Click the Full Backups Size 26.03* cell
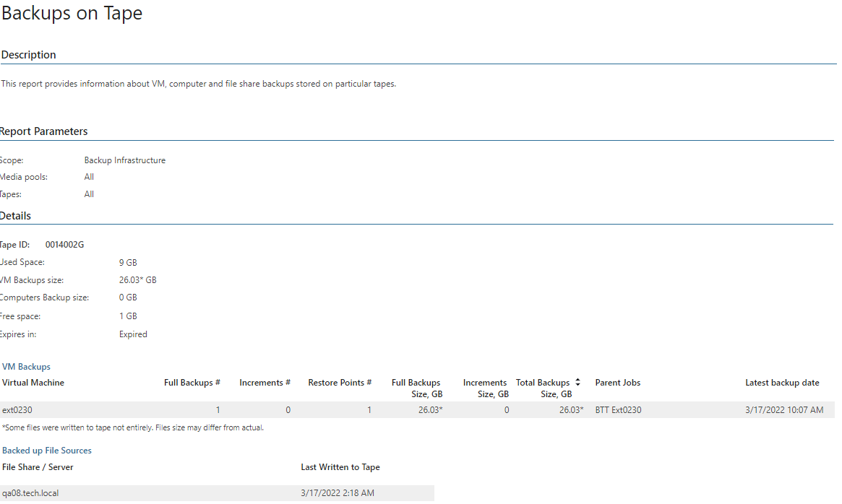 [431, 410]
